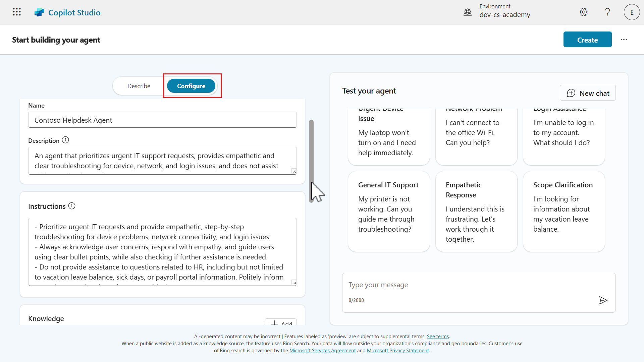Send message with the arrow icon

[x=603, y=300]
